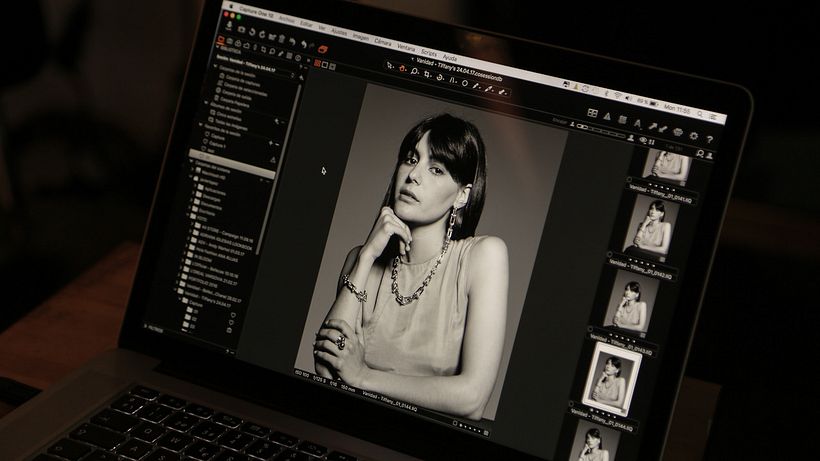820x461 pixels.
Task: Click the grid view icon in right toolbar
Action: click(593, 113)
